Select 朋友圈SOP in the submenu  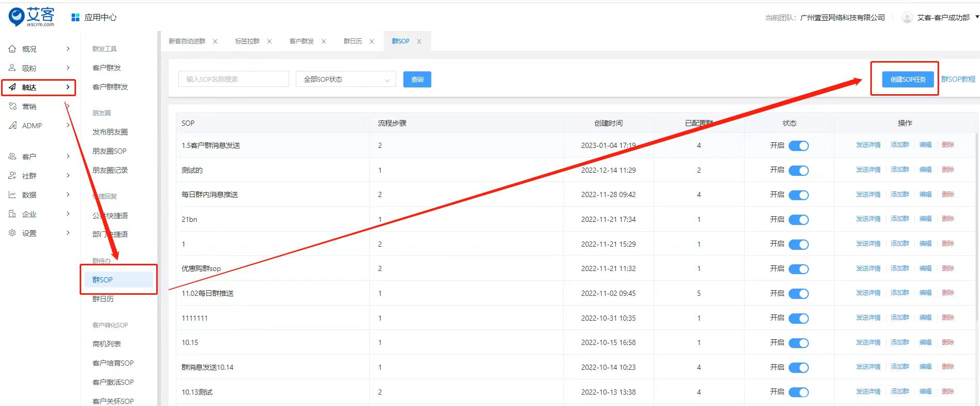[x=109, y=151]
